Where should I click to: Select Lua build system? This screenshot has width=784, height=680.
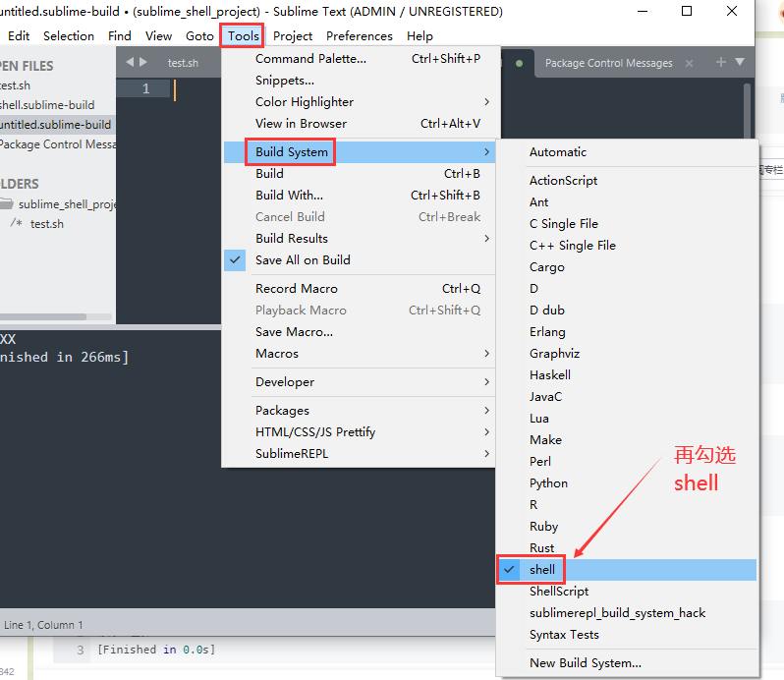627,419
